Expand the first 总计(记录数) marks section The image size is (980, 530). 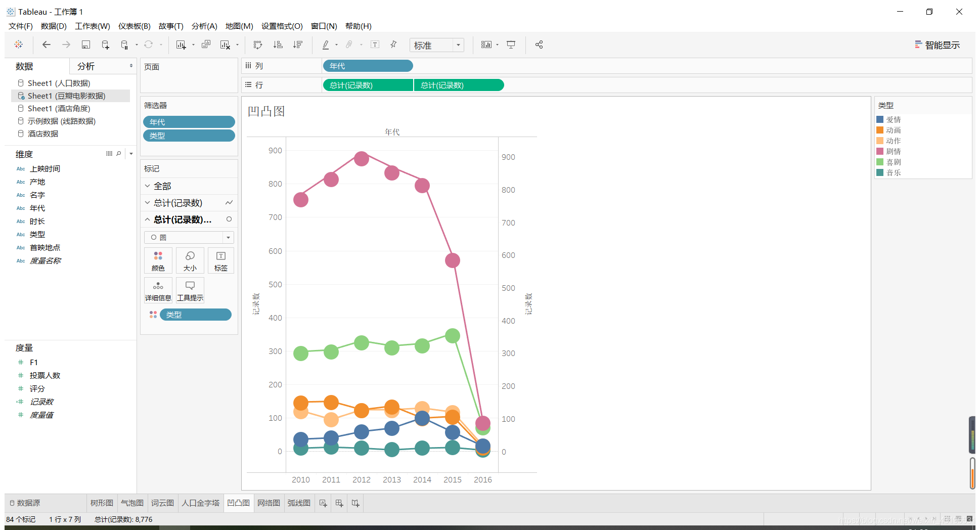pyautogui.click(x=147, y=203)
